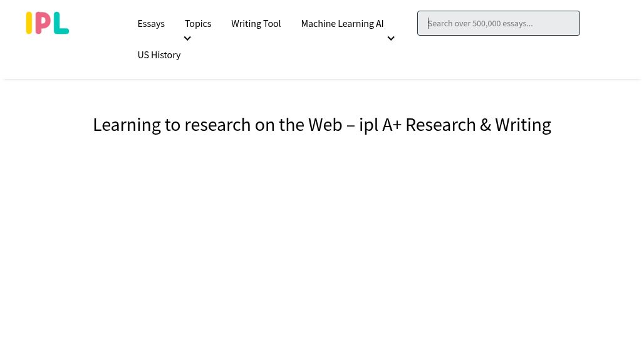Viewport: 644px width, 362px height.
Task: Click the Machine Learning AI nav link
Action: (342, 23)
